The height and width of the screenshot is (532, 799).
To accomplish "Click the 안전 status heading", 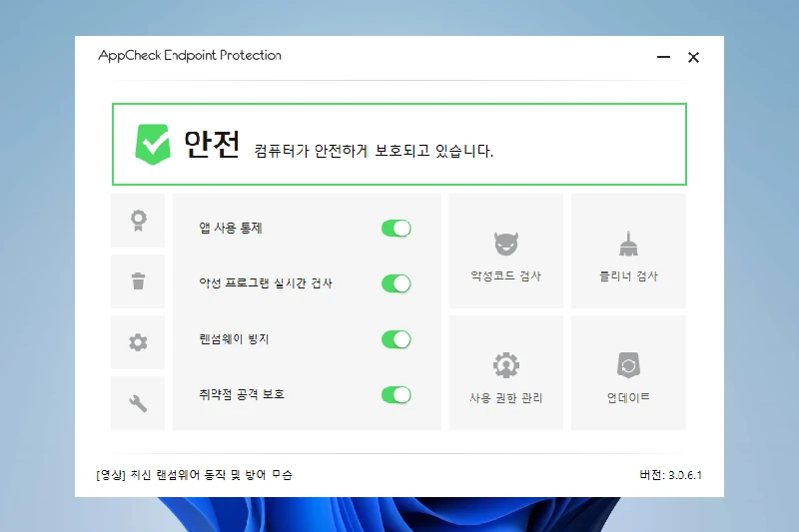I will click(x=212, y=144).
